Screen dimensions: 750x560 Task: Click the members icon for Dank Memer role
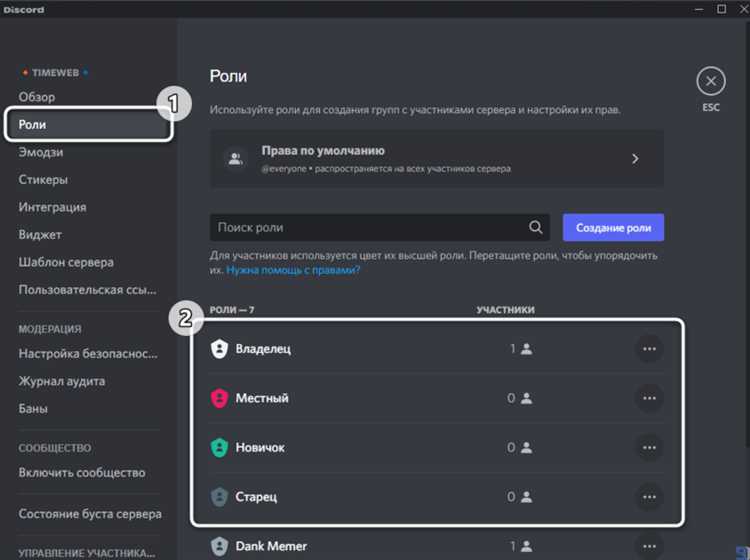click(x=527, y=546)
